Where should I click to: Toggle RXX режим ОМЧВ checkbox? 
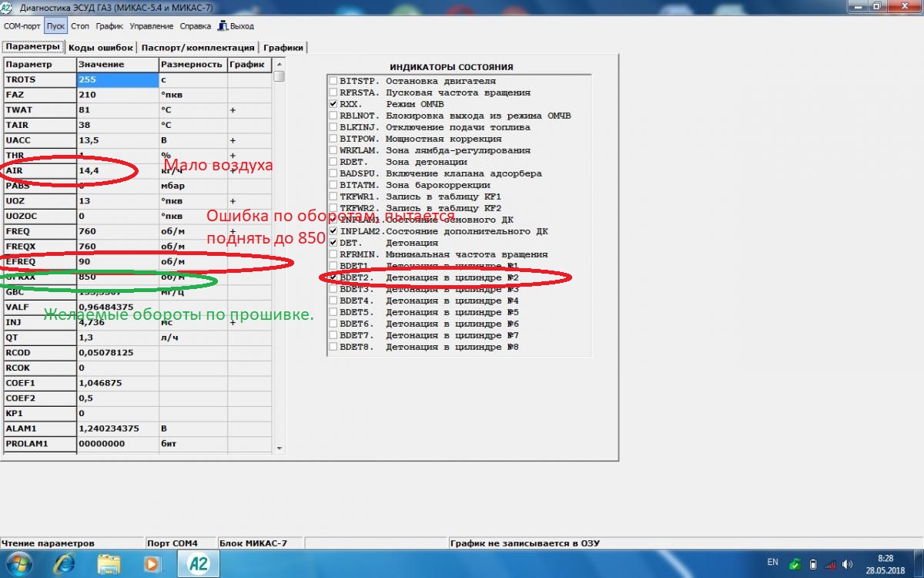333,104
